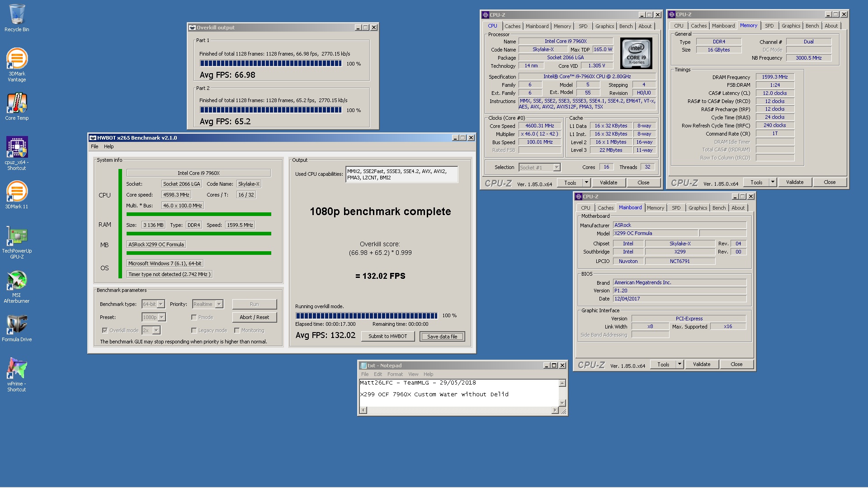Screen dimensions: 868x488
Task: Expand Tools arrow in CPU-Z Memory window
Action: click(x=773, y=182)
